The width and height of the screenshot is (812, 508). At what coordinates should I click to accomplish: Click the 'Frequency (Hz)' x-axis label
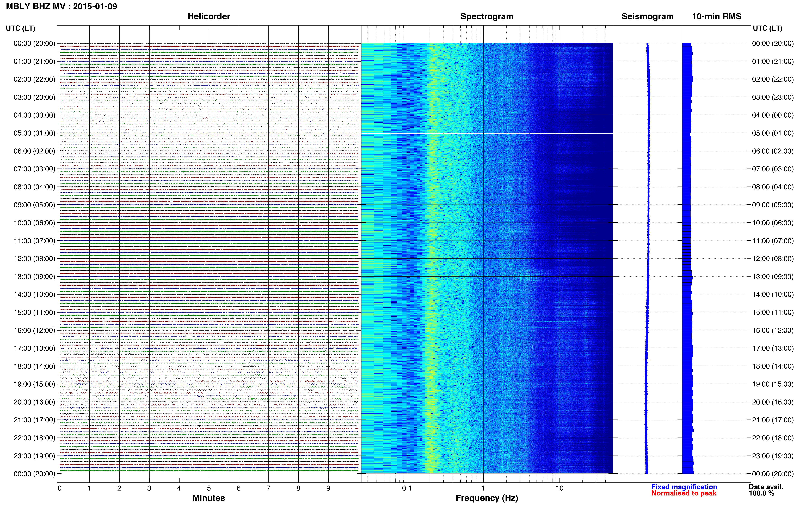coord(487,498)
